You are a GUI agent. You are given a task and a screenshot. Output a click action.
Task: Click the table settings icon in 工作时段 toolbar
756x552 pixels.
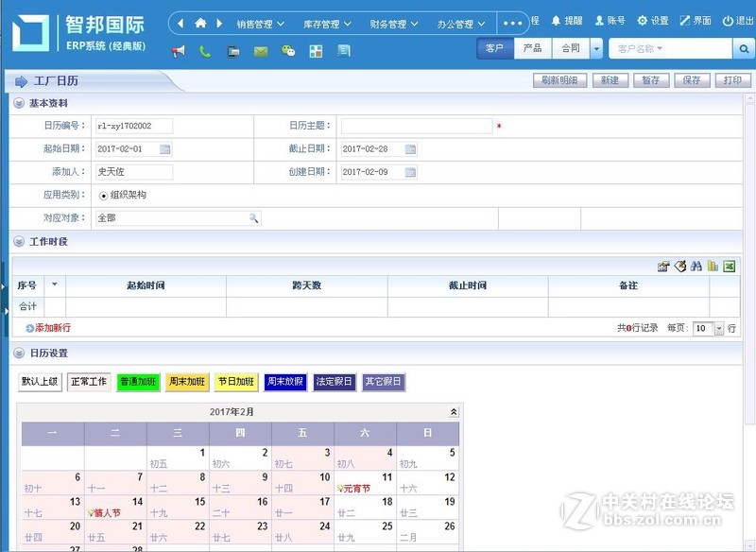663,267
